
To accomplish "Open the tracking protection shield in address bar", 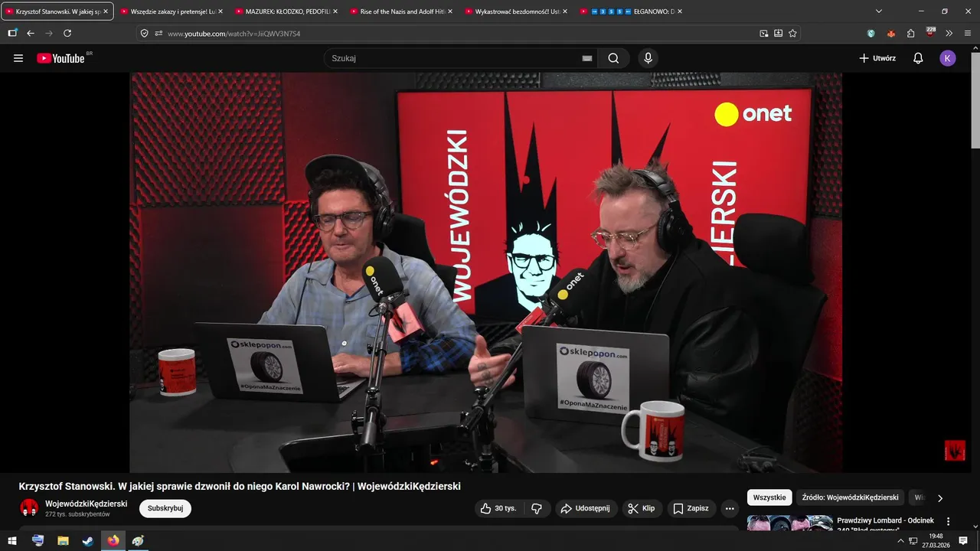I will click(x=145, y=33).
